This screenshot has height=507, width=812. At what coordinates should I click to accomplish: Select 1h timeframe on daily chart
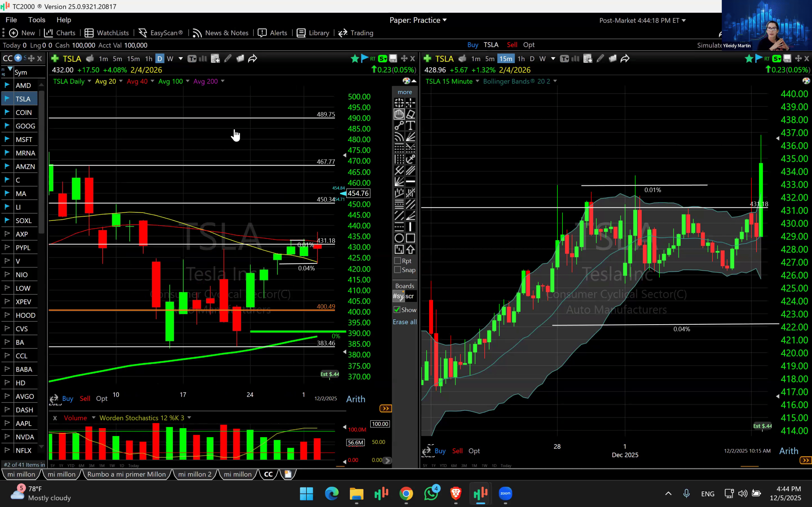[148, 59]
